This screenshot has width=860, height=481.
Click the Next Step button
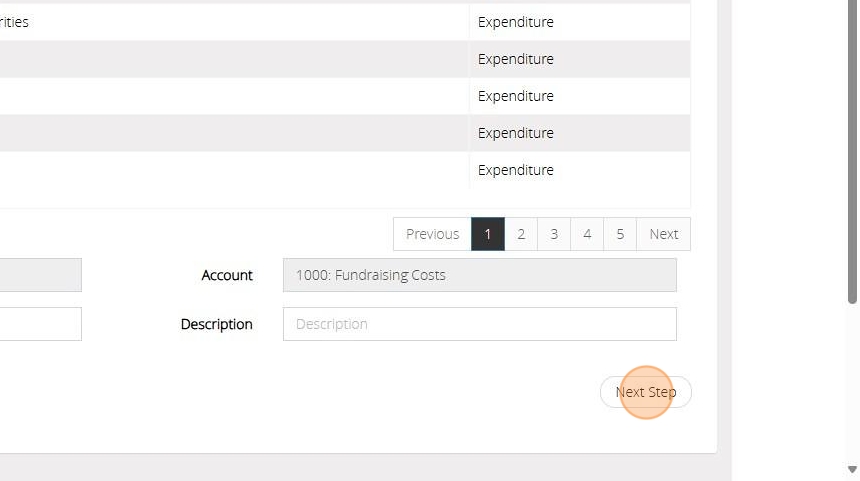click(x=645, y=392)
